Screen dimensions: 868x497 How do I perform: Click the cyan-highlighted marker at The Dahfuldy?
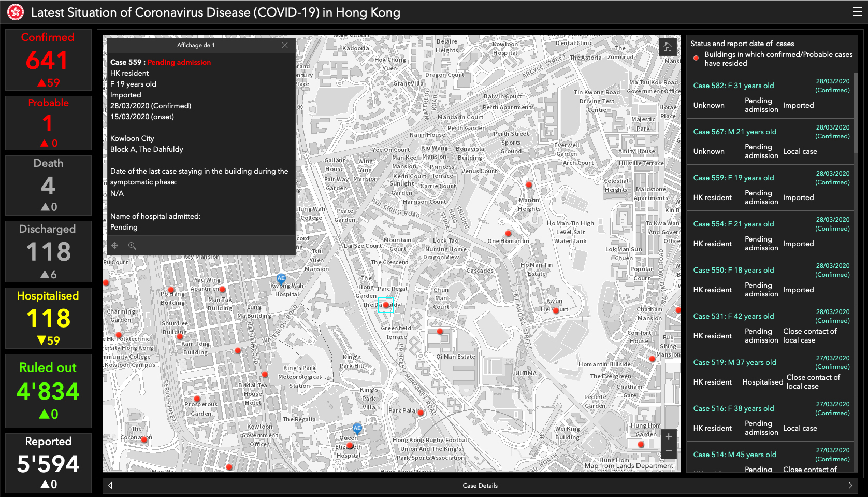(x=386, y=305)
